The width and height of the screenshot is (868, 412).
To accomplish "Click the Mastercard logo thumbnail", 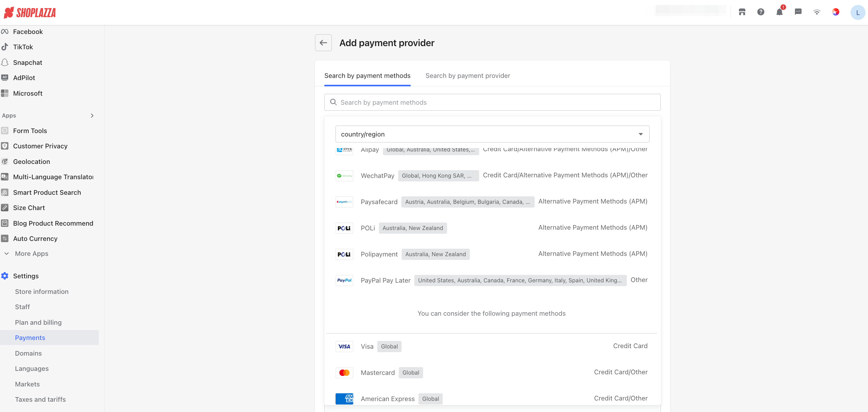I will pos(344,372).
